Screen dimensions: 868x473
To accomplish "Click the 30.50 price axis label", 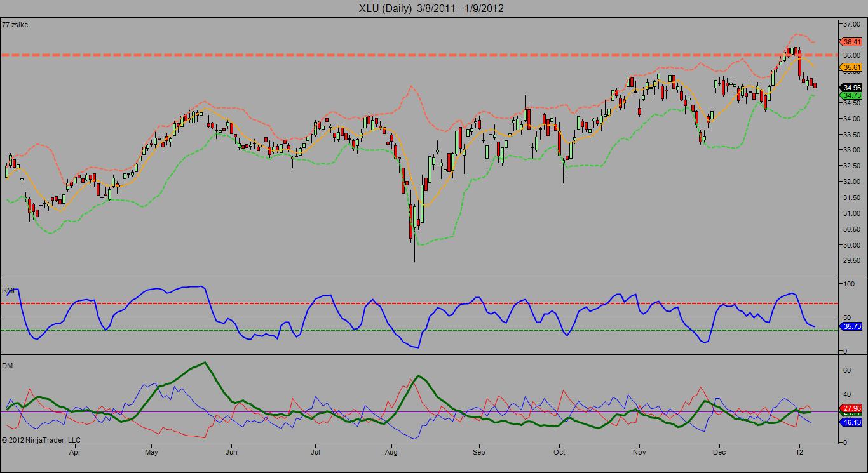I will pyautogui.click(x=851, y=229).
